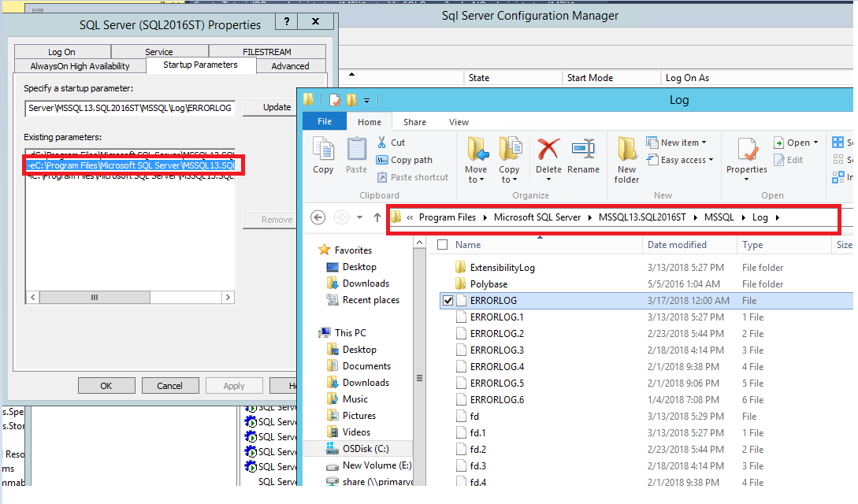Expand the Easy access dropdown
The image size is (858, 504).
[680, 160]
